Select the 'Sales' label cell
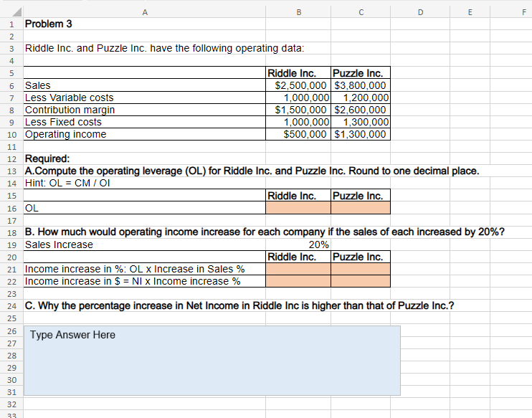532x418 pixels. coord(145,85)
